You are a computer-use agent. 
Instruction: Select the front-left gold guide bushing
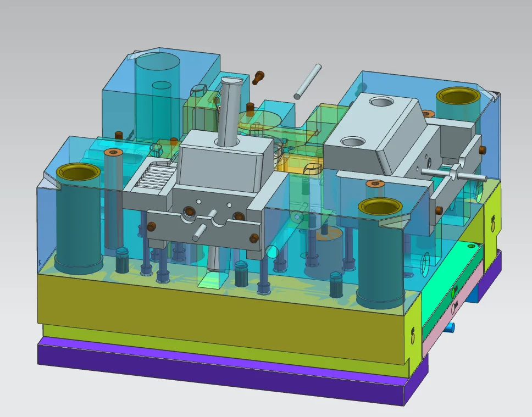tap(79, 171)
